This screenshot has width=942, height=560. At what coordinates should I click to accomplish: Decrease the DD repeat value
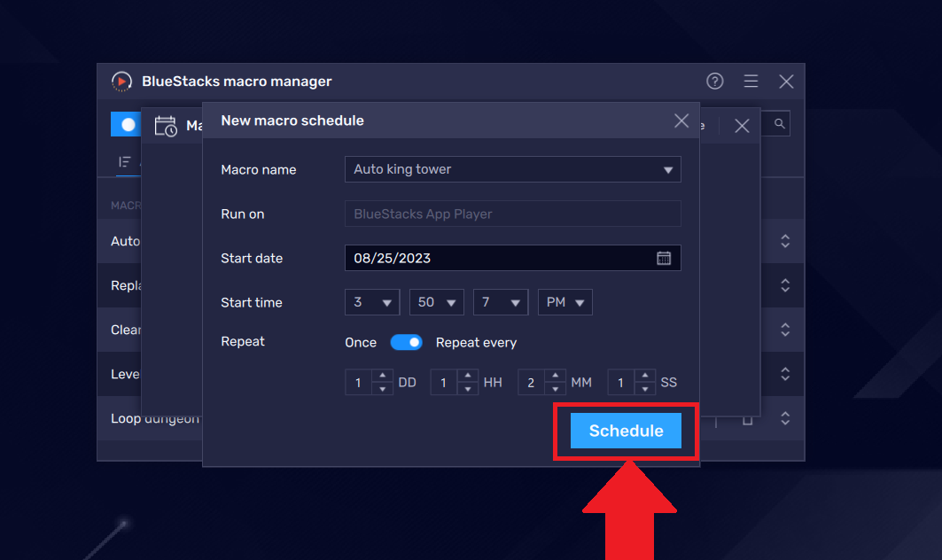(x=382, y=389)
